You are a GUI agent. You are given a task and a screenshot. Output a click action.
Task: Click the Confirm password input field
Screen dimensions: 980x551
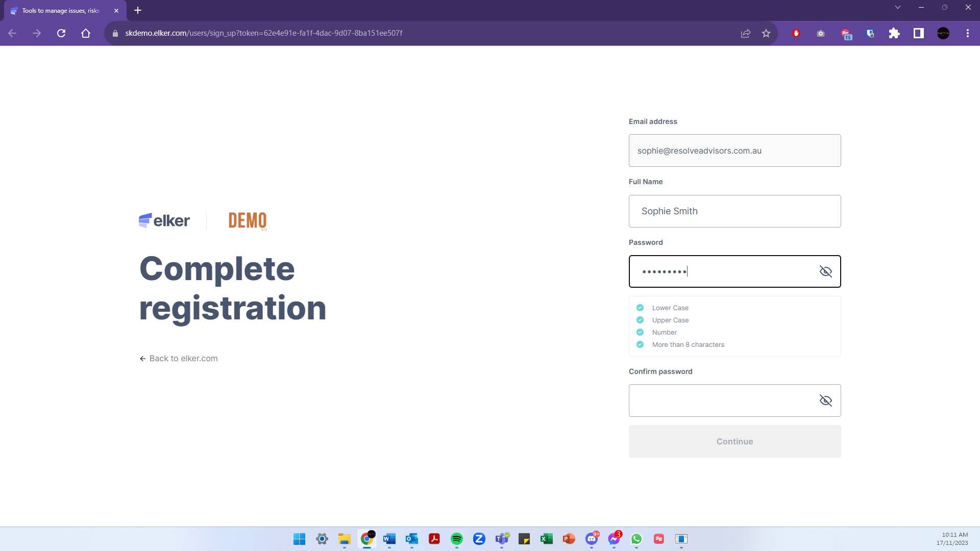point(722,400)
